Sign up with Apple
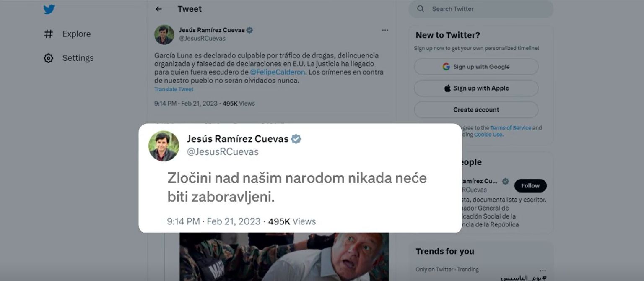The width and height of the screenshot is (644, 281). click(476, 88)
